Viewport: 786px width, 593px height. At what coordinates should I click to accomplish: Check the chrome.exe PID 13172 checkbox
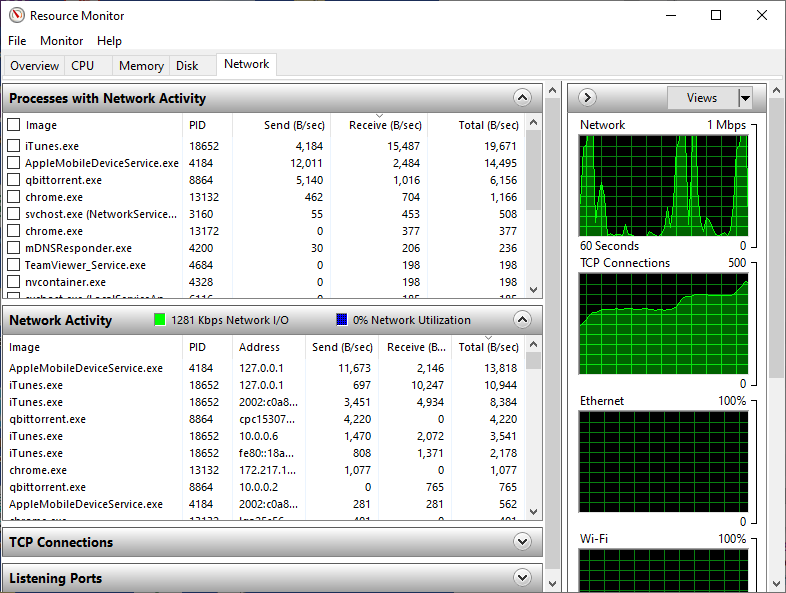coord(14,231)
